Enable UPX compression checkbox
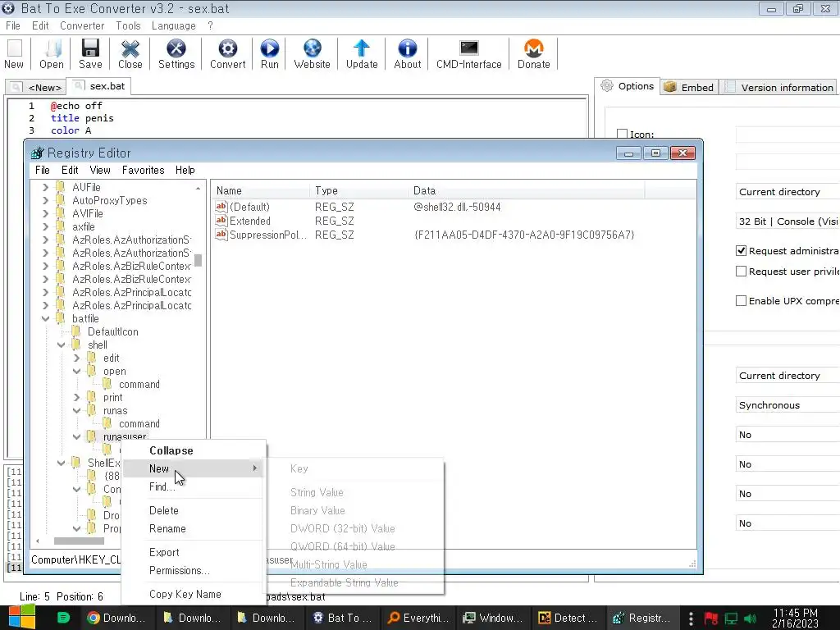This screenshot has height=630, width=840. [741, 301]
